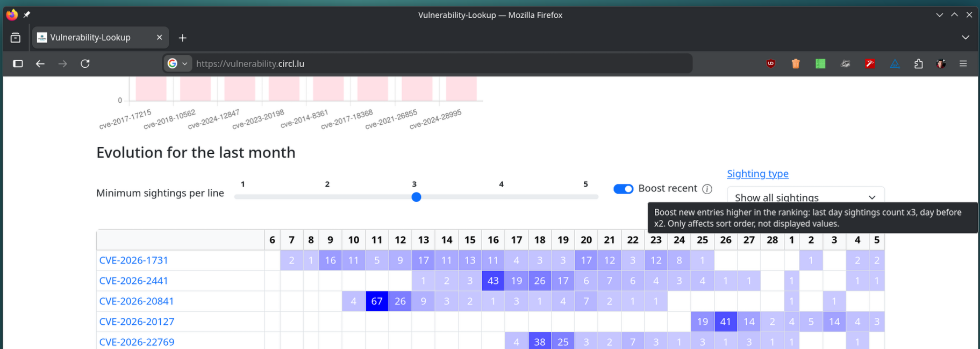Disable the Boost recent switch
This screenshot has width=980, height=349.
point(623,189)
